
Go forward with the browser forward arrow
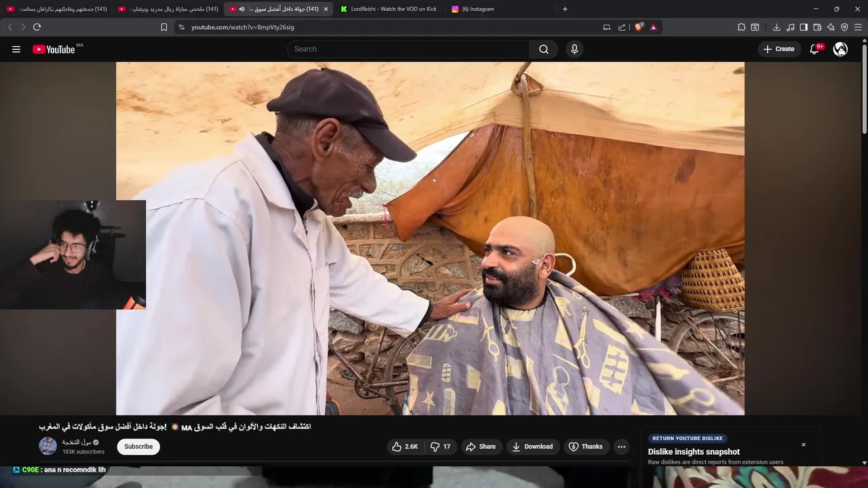23,27
